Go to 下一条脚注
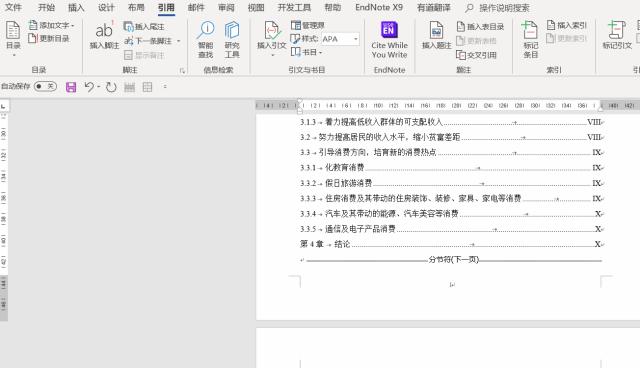640x368 pixels. [x=148, y=41]
